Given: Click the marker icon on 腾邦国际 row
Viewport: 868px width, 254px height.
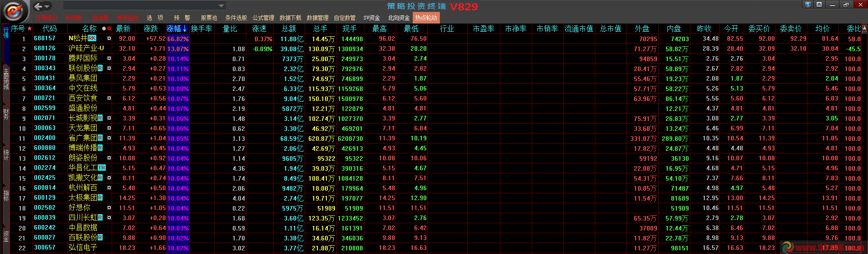Looking at the screenshot, I should (109, 58).
